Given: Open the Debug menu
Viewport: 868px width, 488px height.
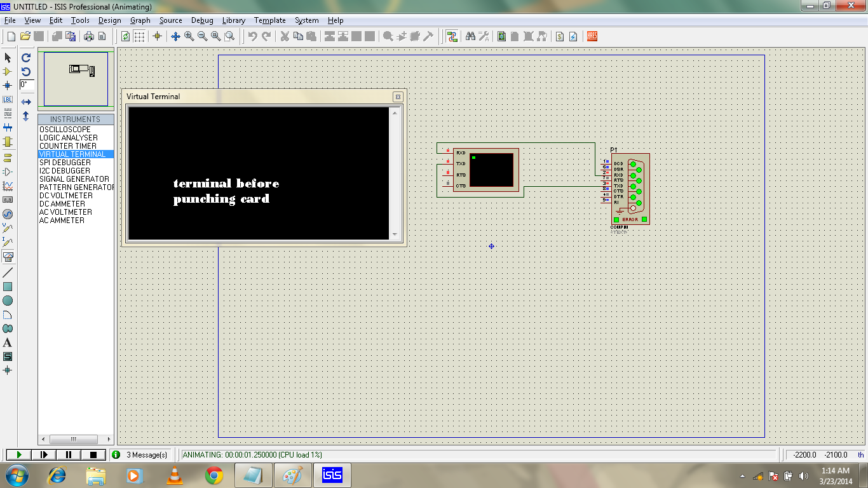Looking at the screenshot, I should tap(202, 20).
